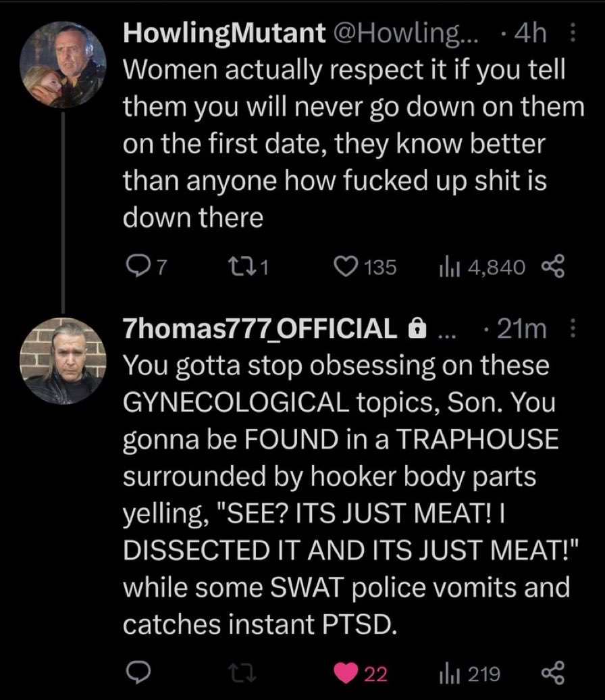Open the 21m timestamp of reply
The height and width of the screenshot is (700, 605).
click(x=521, y=329)
